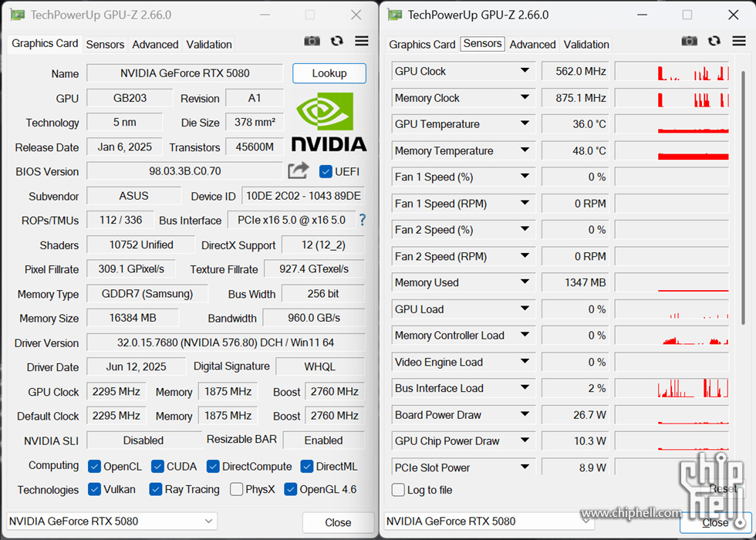
Task: Open the Validation tab in the left window
Action: coord(209,45)
